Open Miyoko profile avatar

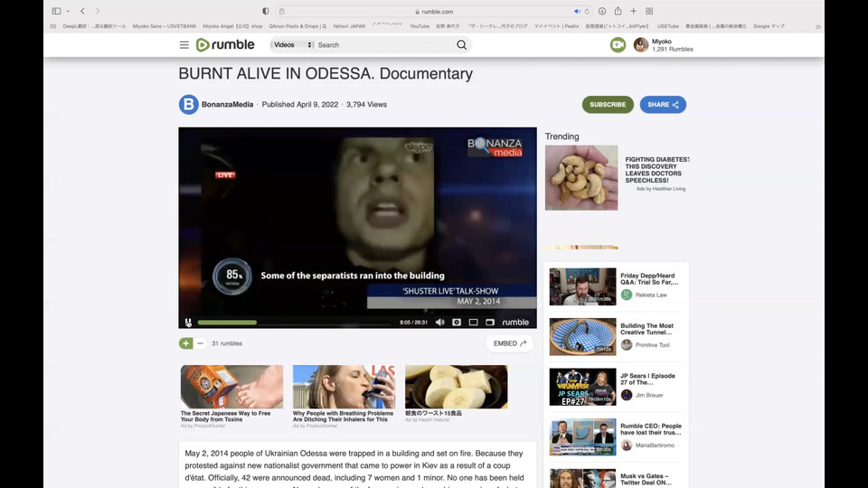click(x=641, y=45)
